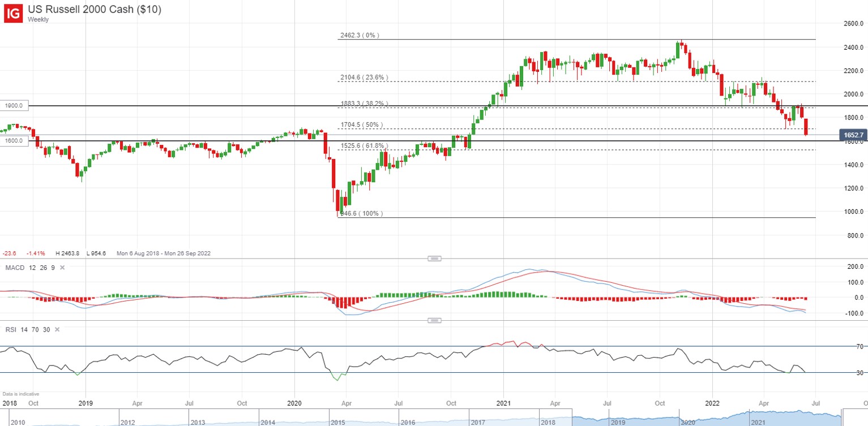Click the 2019 label on the time axis

click(x=85, y=404)
